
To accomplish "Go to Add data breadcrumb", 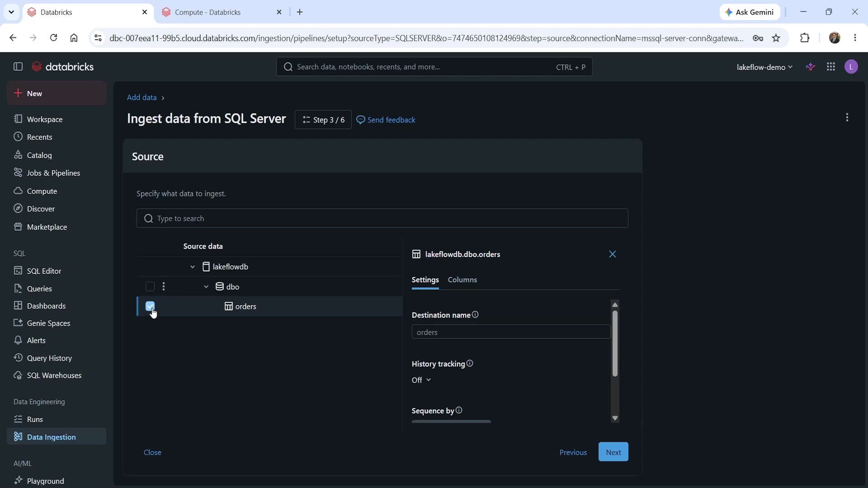I will pos(142,98).
